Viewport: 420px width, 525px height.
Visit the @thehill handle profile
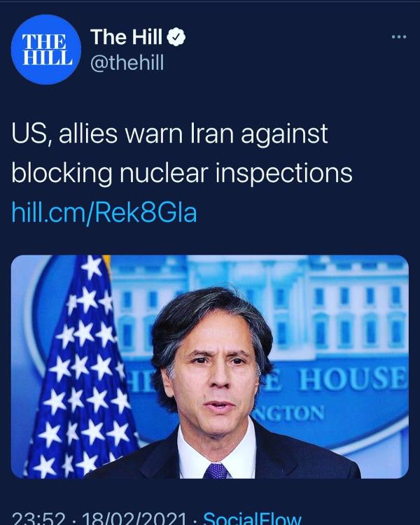pyautogui.click(x=127, y=63)
